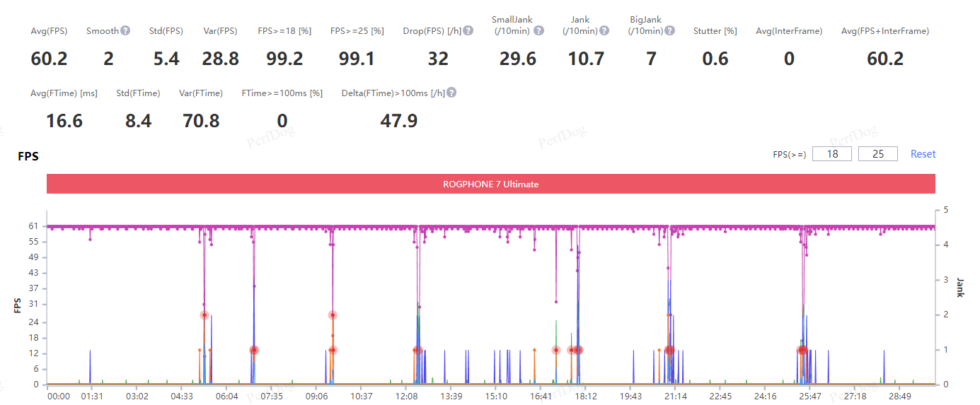Click the 16:41 time axis label
Image resolution: width=980 pixels, height=405 pixels.
[x=540, y=397]
